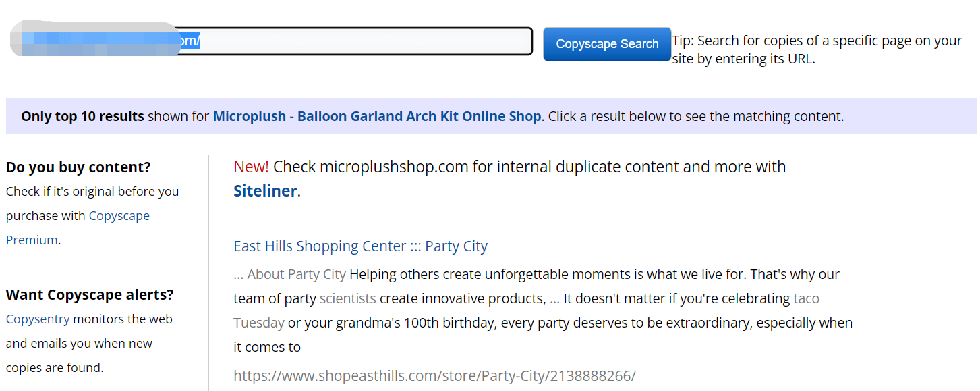The height and width of the screenshot is (391, 980).
Task: Click the red "New!" label
Action: (251, 167)
